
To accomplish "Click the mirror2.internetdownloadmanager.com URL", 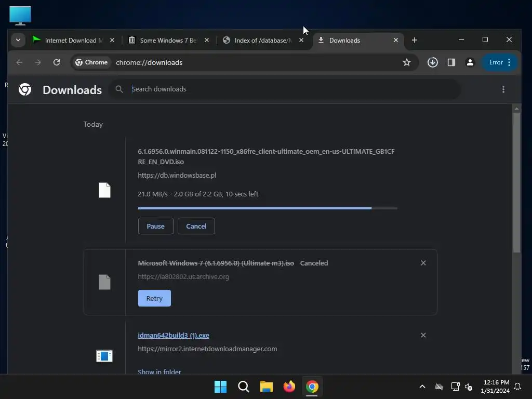I will 207,349.
